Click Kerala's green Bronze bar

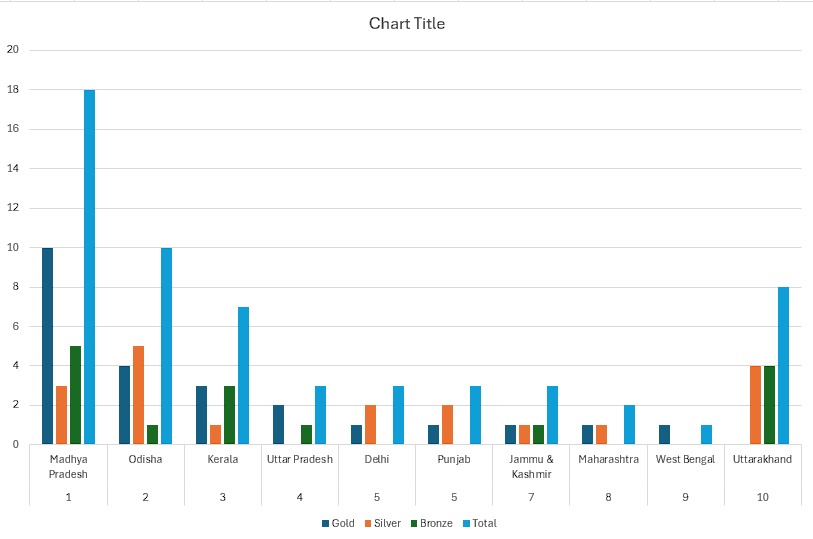(x=229, y=415)
